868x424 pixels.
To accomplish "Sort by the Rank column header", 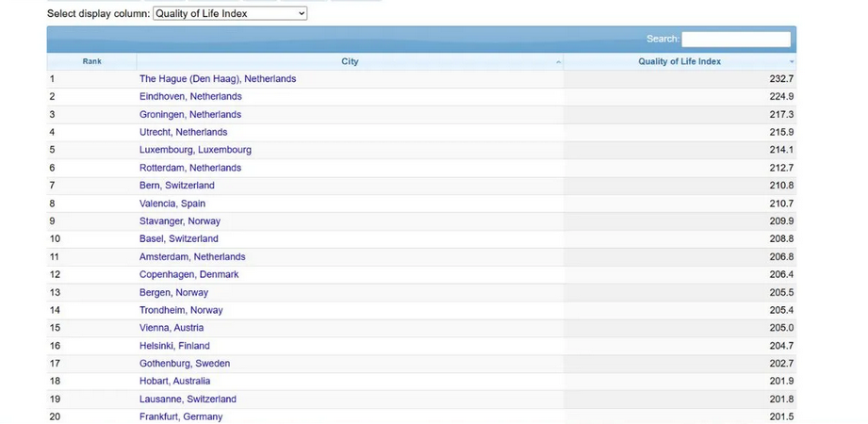I will pyautogui.click(x=92, y=61).
